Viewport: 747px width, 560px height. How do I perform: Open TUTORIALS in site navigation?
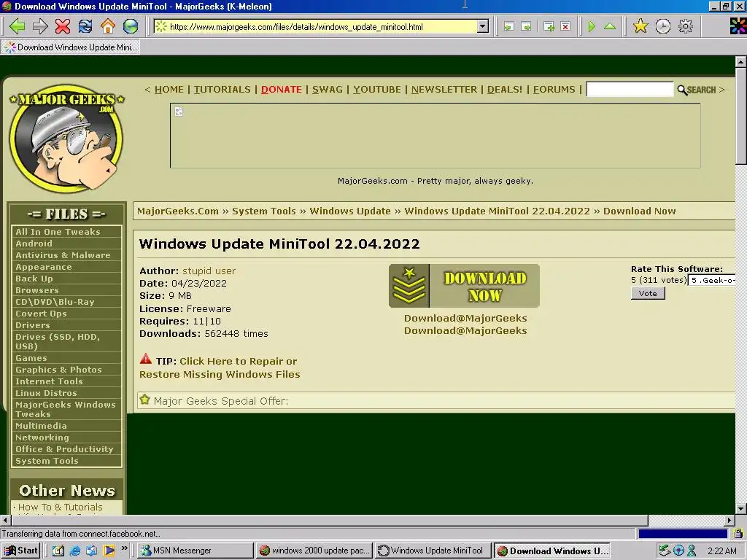point(222,90)
